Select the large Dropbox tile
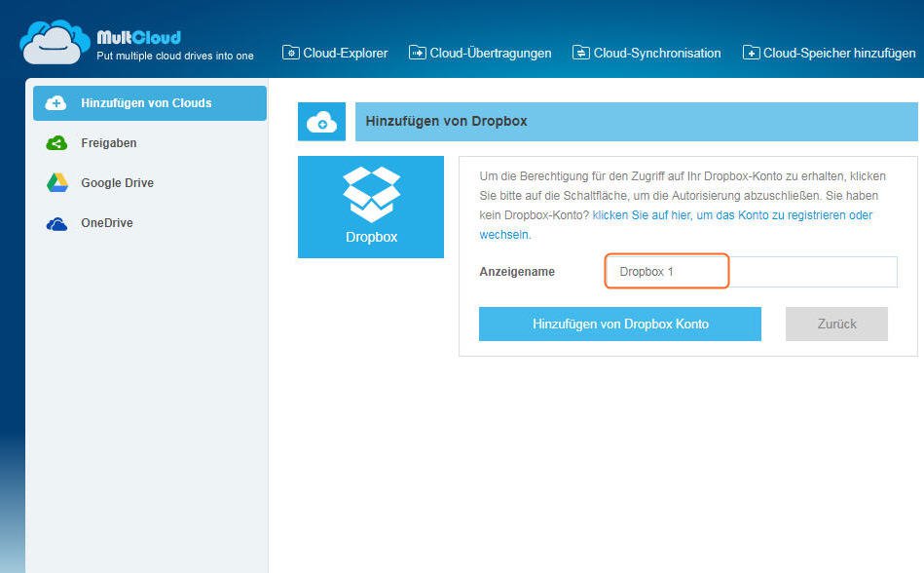The width and height of the screenshot is (924, 573). tap(371, 207)
